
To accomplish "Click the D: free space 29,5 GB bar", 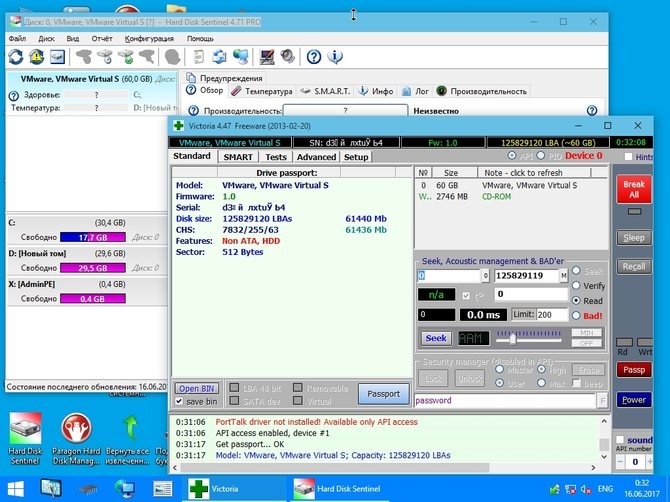I will tap(93, 268).
